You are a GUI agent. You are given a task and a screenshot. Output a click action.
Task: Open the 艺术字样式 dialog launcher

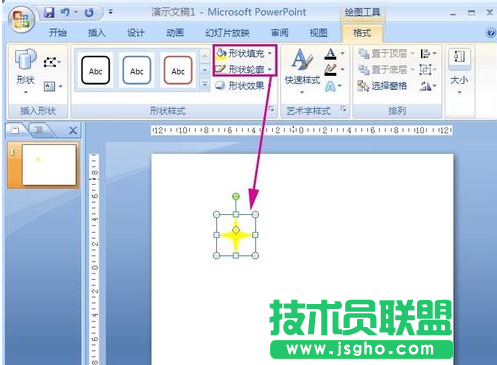343,109
